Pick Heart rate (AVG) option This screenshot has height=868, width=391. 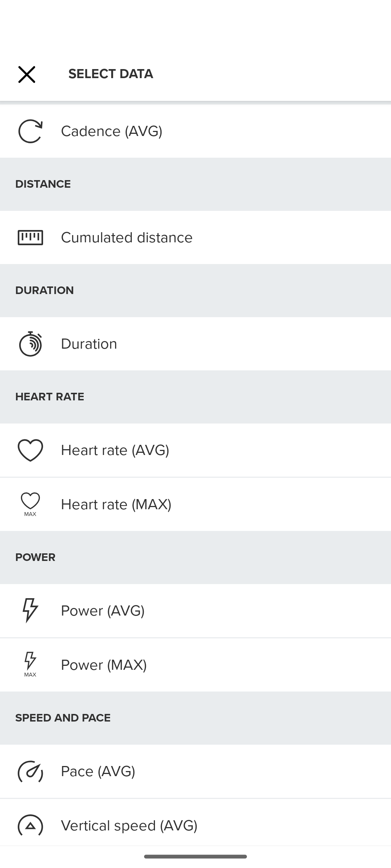(x=115, y=450)
